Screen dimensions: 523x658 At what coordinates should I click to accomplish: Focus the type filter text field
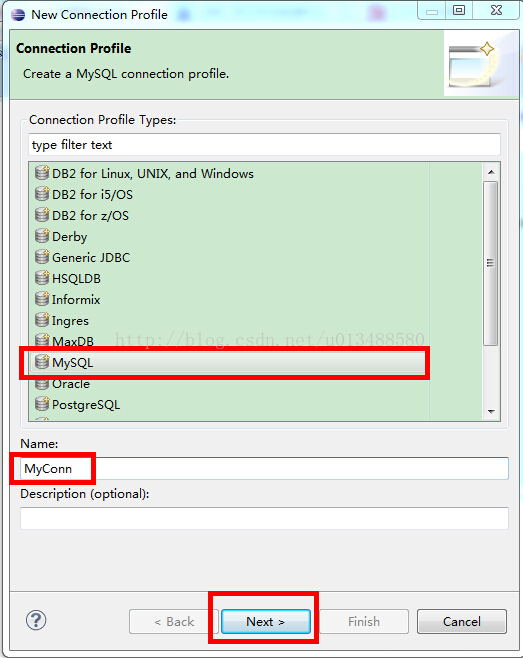click(264, 145)
